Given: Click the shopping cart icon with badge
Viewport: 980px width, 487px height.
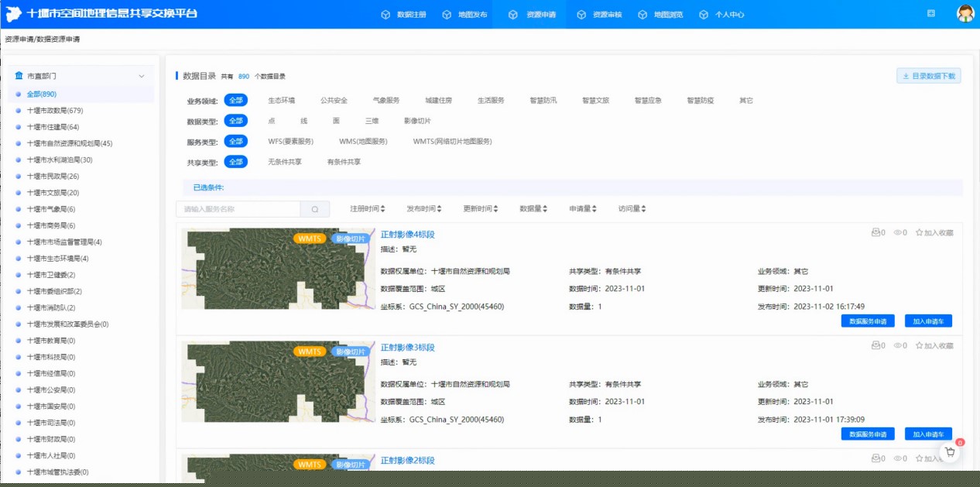Looking at the screenshot, I should pos(950,452).
